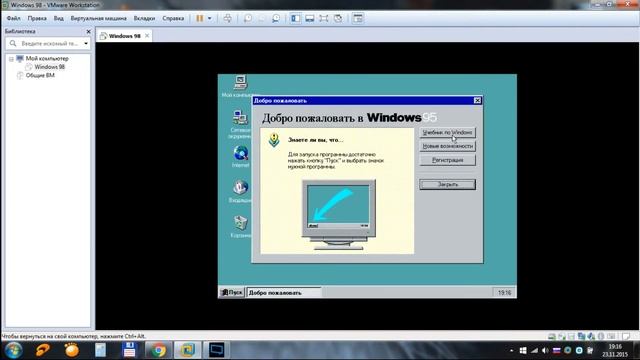Viewport: 640px width, 360px height.
Task: Close the Windows 98 tab
Action: point(147,36)
